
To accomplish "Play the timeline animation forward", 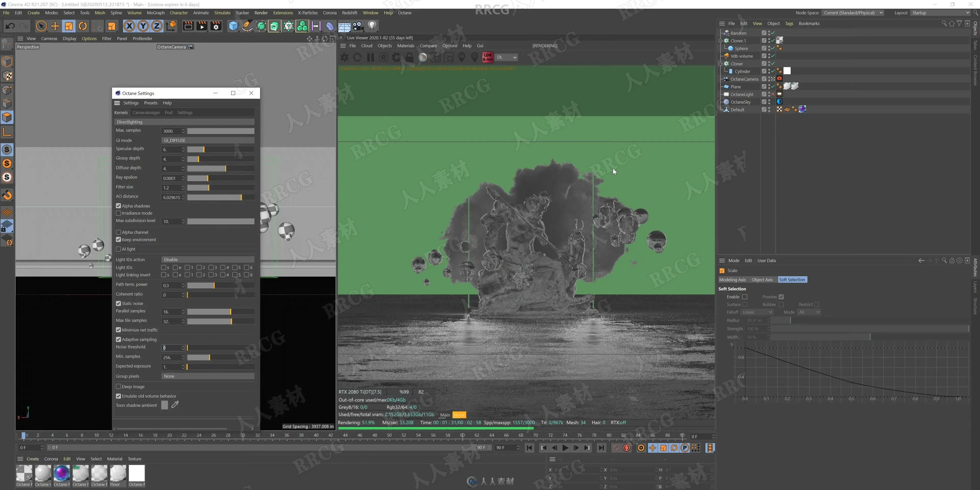I will 565,448.
